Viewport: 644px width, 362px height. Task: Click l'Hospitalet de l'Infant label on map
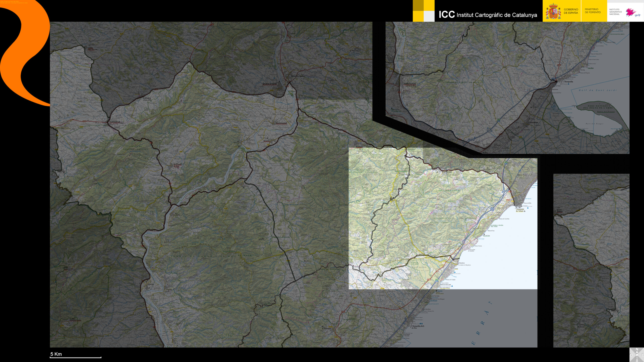click(520, 210)
